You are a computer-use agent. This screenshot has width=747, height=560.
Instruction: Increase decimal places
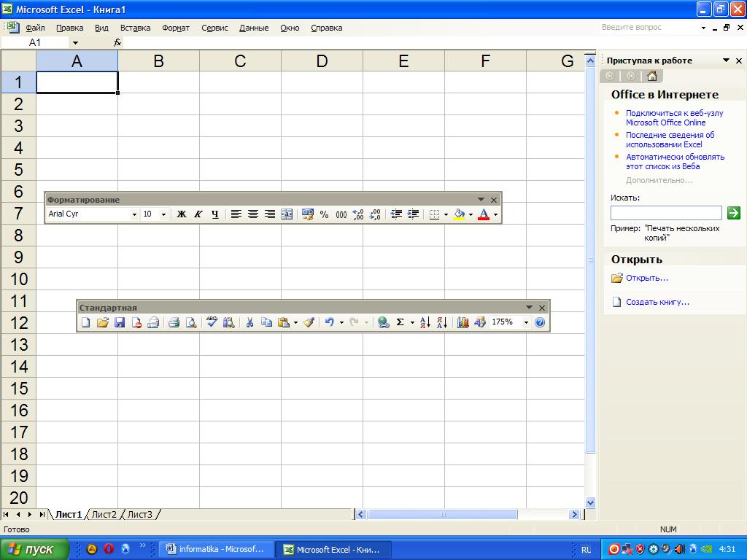[358, 214]
